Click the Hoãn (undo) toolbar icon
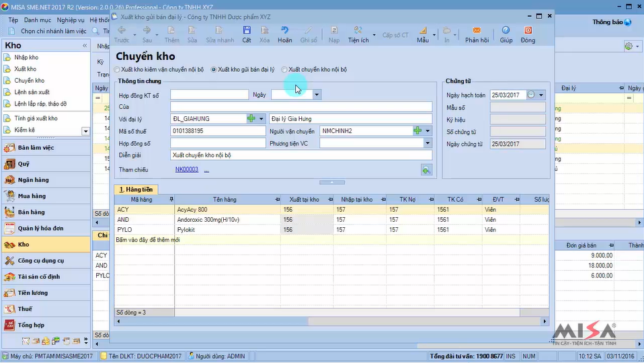The height and width of the screenshot is (363, 644). [284, 30]
